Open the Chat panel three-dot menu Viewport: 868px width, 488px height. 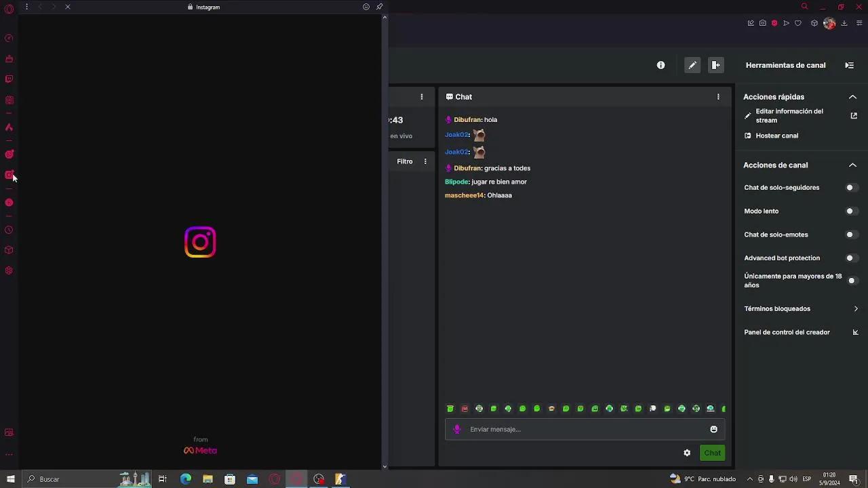[718, 97]
